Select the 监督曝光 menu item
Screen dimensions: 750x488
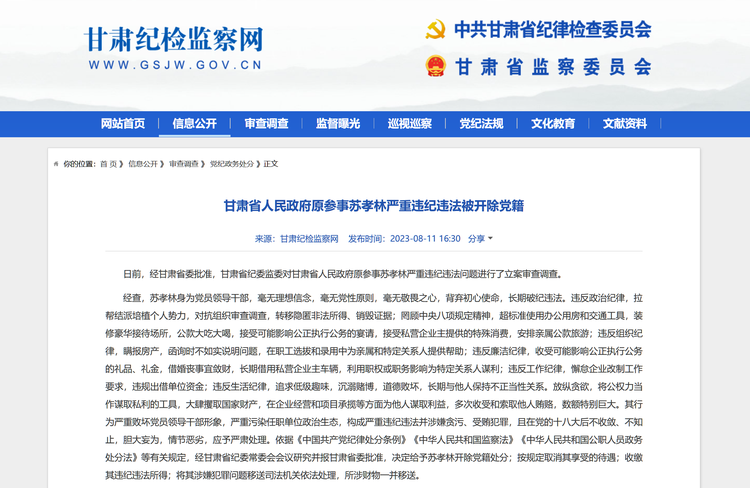(x=338, y=124)
